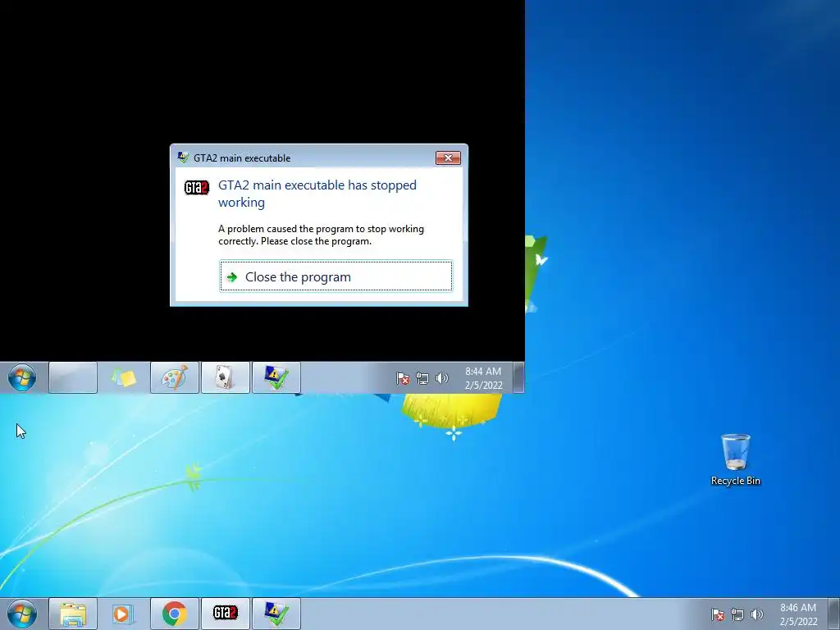Launch Windows Media Player from the taskbar

(123, 614)
